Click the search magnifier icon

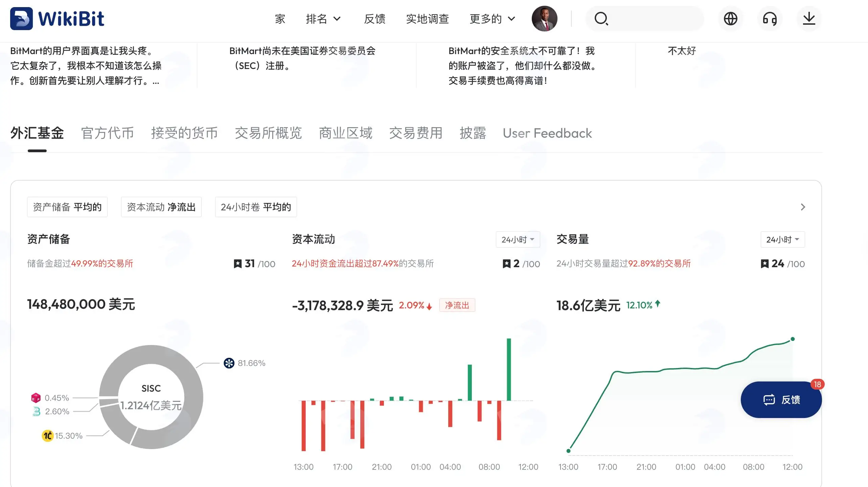click(x=601, y=19)
